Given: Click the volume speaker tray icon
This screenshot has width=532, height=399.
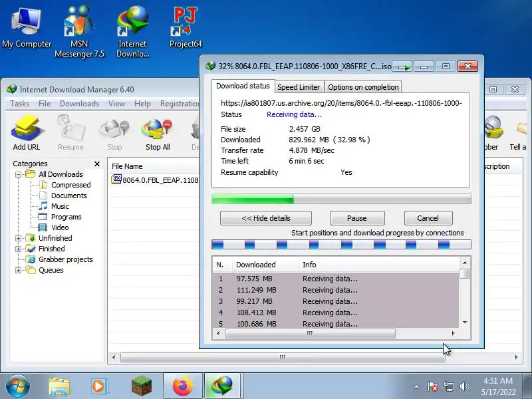Looking at the screenshot, I should [464, 386].
